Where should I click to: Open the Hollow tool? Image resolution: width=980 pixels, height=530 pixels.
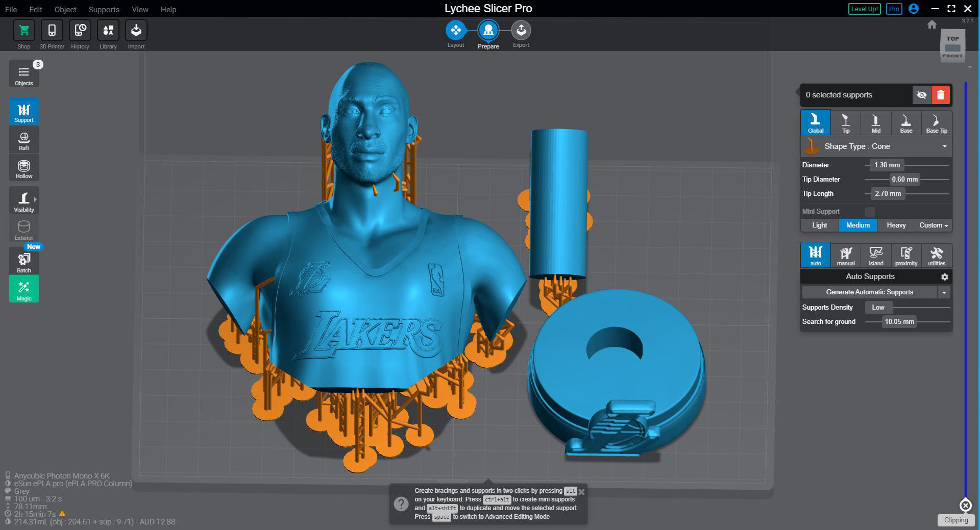click(23, 168)
